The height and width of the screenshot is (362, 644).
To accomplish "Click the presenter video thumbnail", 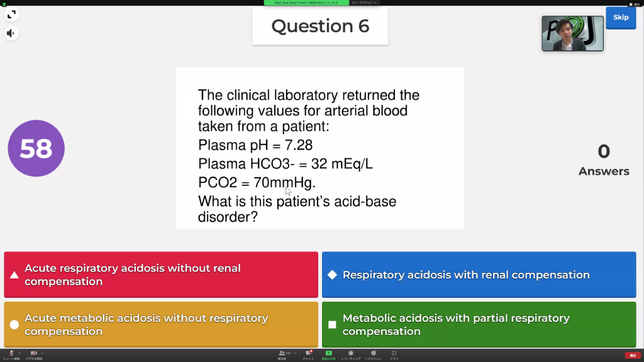I will [x=572, y=33].
